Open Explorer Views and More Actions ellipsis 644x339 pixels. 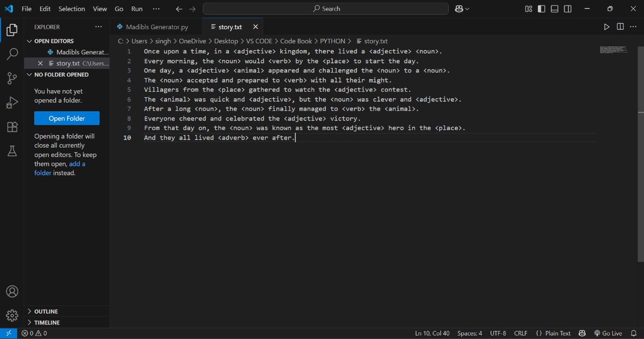coord(98,26)
